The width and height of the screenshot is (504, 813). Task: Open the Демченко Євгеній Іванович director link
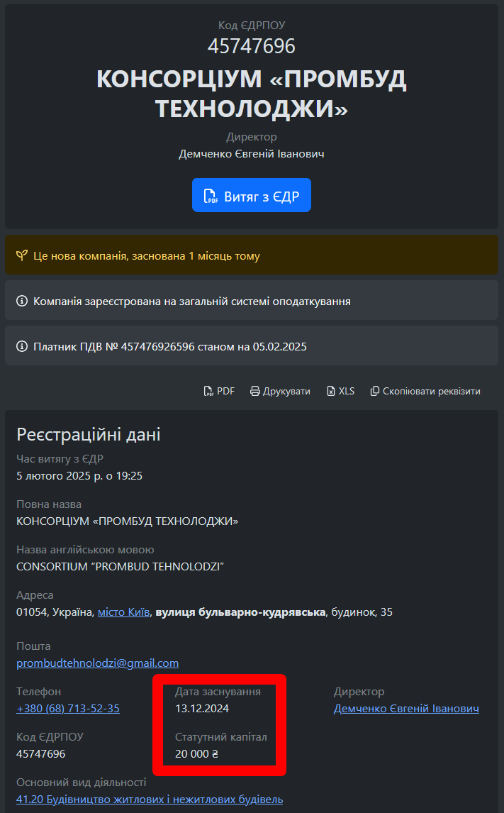pyautogui.click(x=406, y=709)
